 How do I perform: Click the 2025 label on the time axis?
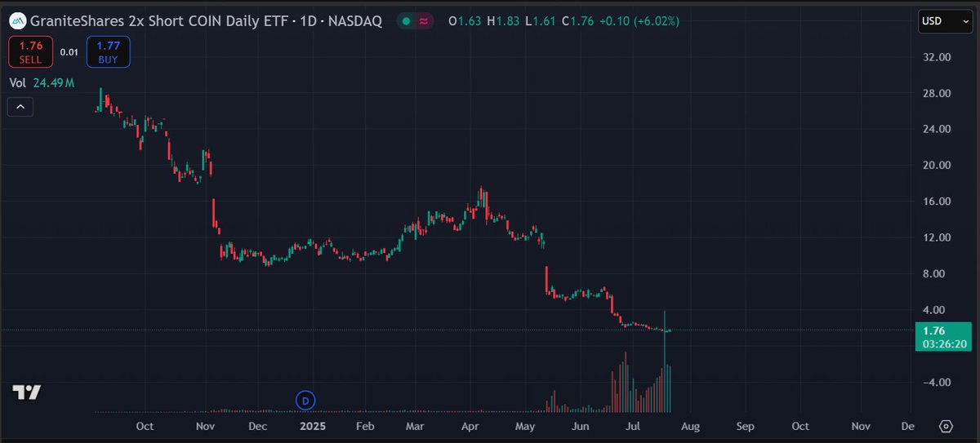[x=312, y=426]
